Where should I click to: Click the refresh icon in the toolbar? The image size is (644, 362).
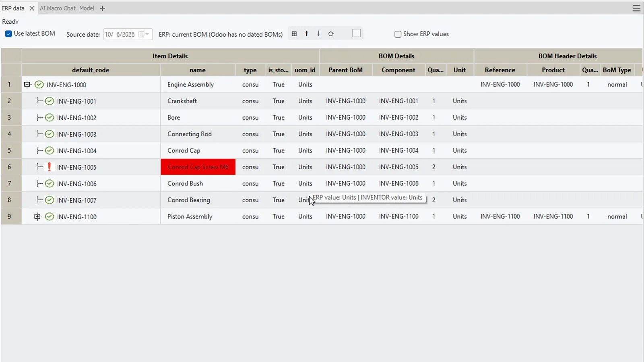pyautogui.click(x=331, y=34)
